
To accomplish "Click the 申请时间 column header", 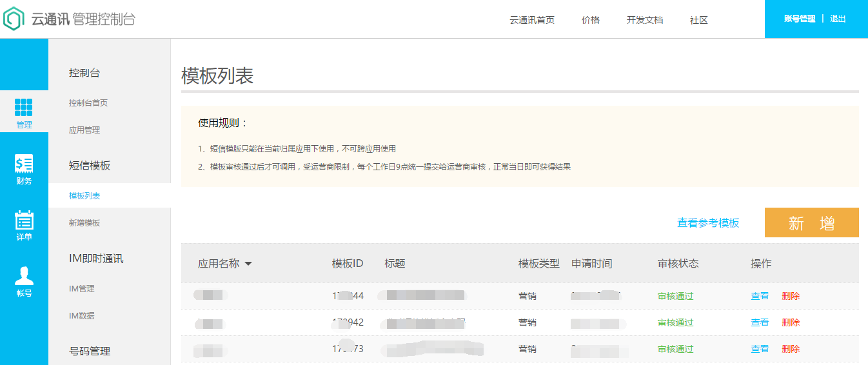I will pos(592,263).
